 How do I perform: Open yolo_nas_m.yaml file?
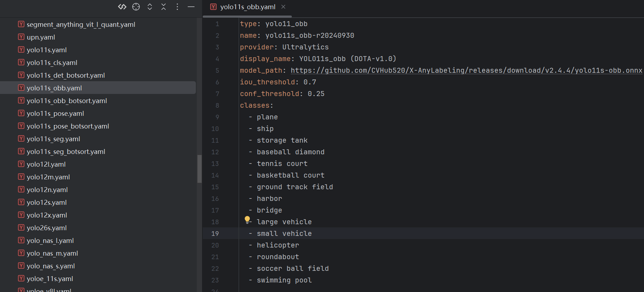pos(52,253)
